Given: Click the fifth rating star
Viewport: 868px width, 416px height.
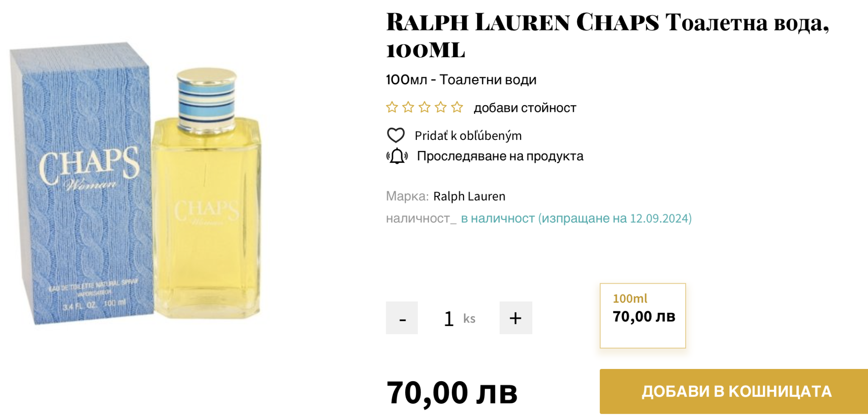Looking at the screenshot, I should 457,107.
